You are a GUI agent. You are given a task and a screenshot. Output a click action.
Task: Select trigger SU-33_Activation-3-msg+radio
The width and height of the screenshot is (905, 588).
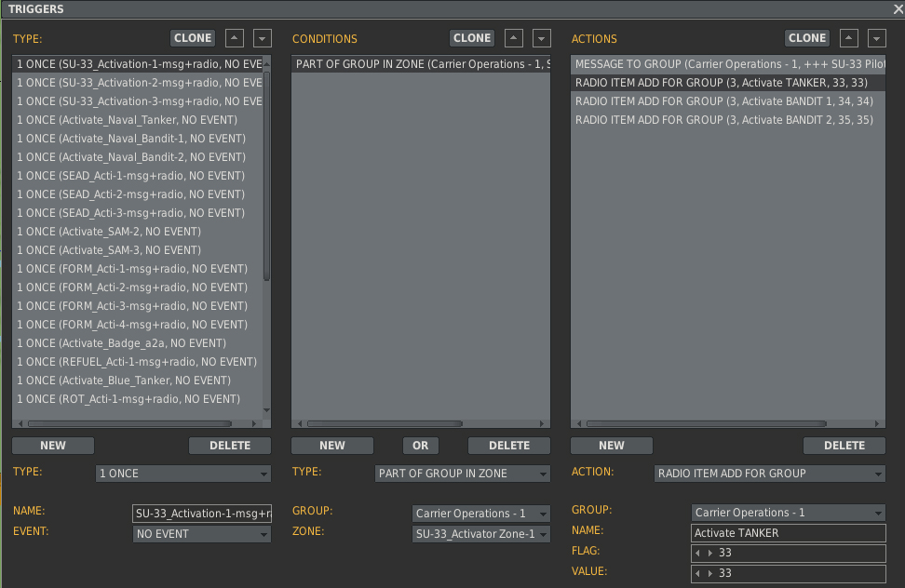[x=138, y=100]
